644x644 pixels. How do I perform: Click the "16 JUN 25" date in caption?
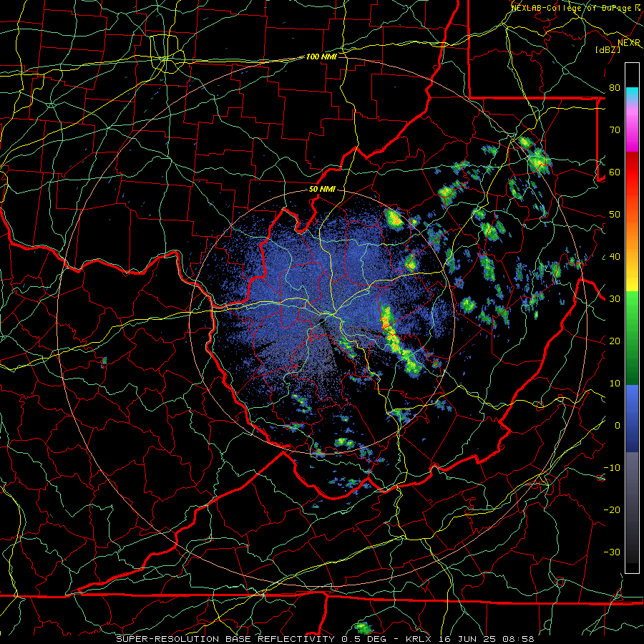pos(467,639)
